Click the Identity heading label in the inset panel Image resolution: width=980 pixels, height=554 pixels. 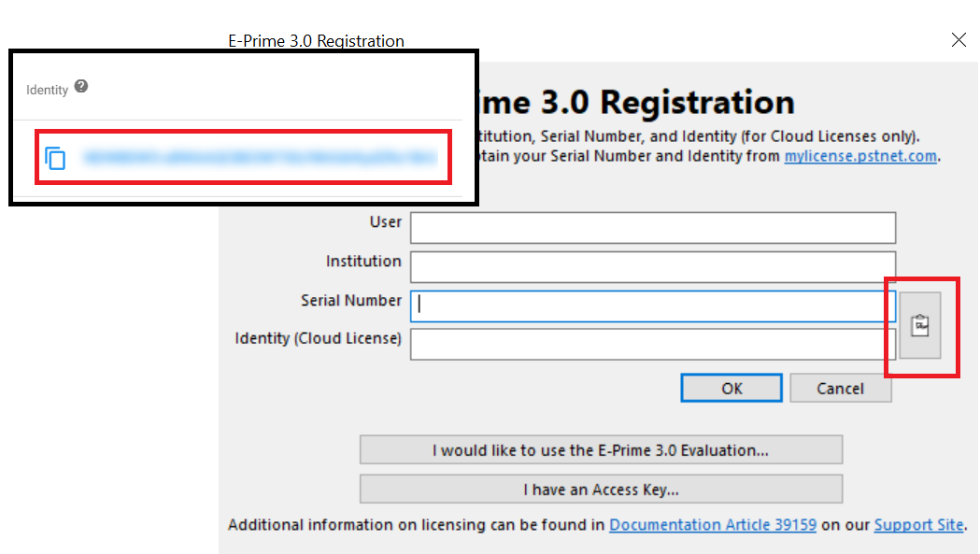coord(47,90)
